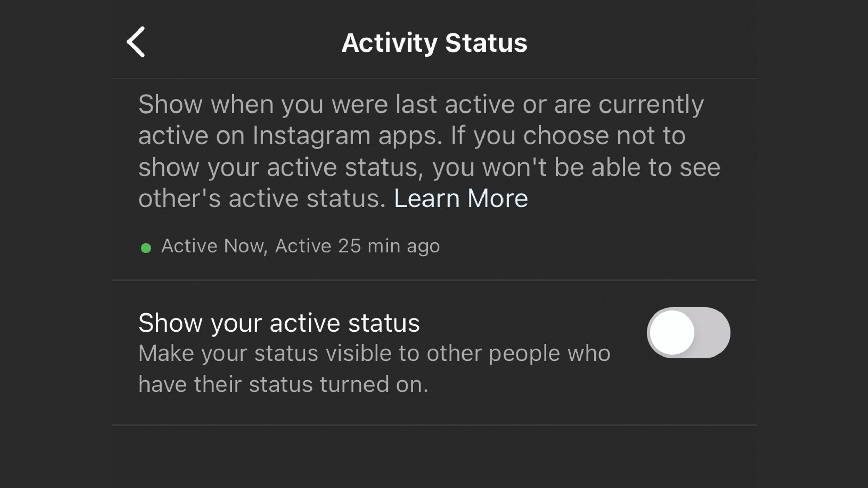Disable Show your active status toggle
The image size is (868, 488).
[689, 332]
